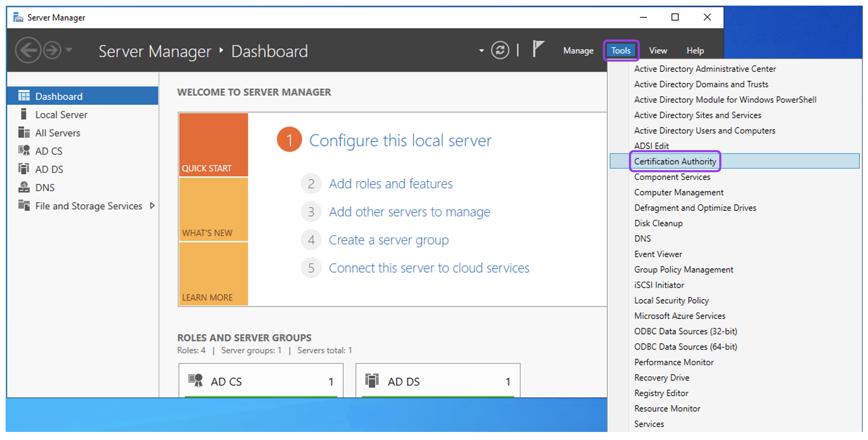Select the QUICK START tile

(x=213, y=145)
